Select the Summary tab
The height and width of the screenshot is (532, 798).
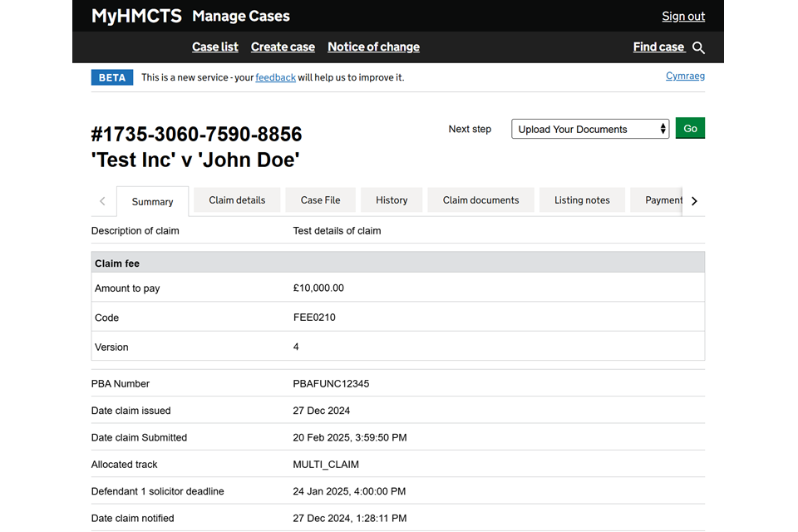[152, 202]
